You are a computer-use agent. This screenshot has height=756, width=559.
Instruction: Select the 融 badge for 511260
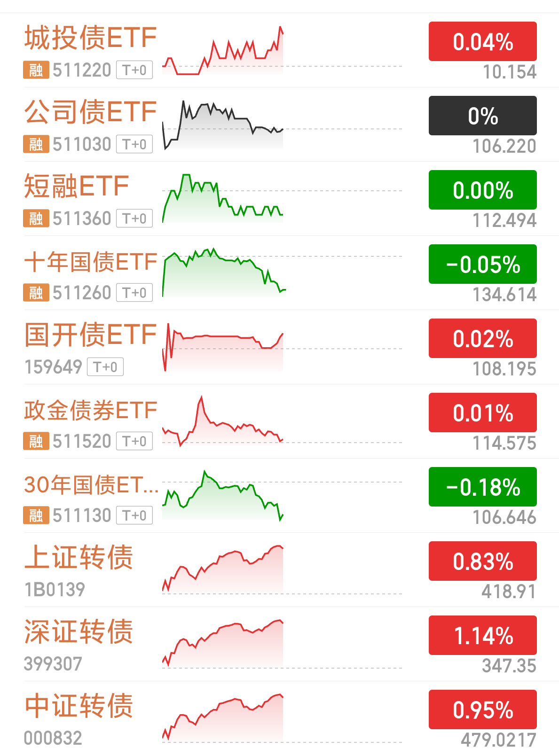(x=36, y=293)
